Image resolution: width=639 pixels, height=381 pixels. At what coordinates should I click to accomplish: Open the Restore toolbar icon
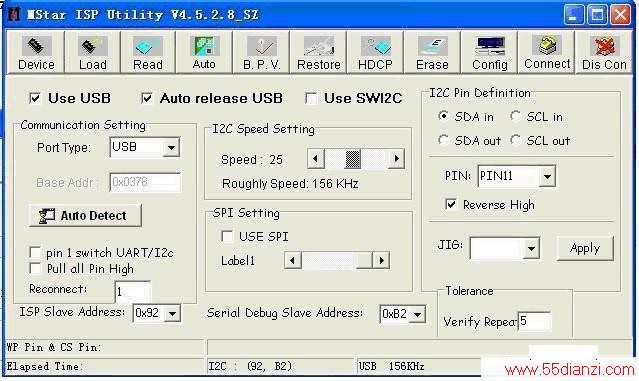coord(318,53)
